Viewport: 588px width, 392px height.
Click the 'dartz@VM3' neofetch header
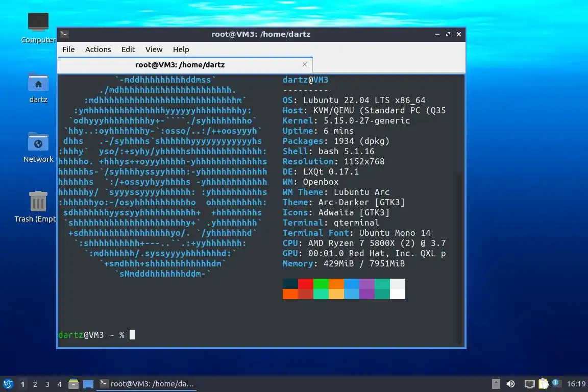[305, 80]
